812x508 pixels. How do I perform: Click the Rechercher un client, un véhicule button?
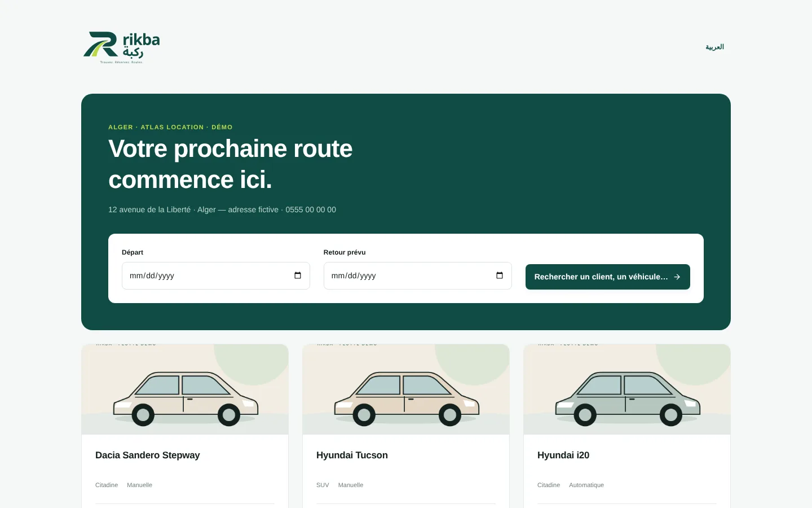coord(608,277)
